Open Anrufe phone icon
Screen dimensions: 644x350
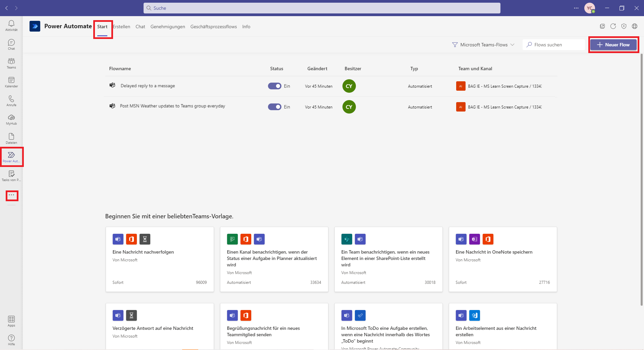11,101
